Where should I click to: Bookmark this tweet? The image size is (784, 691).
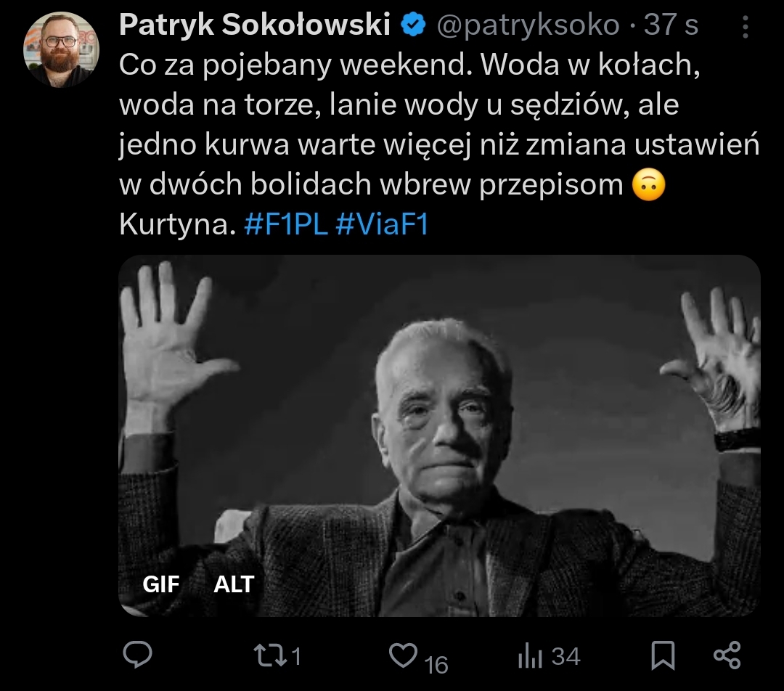pos(663,655)
